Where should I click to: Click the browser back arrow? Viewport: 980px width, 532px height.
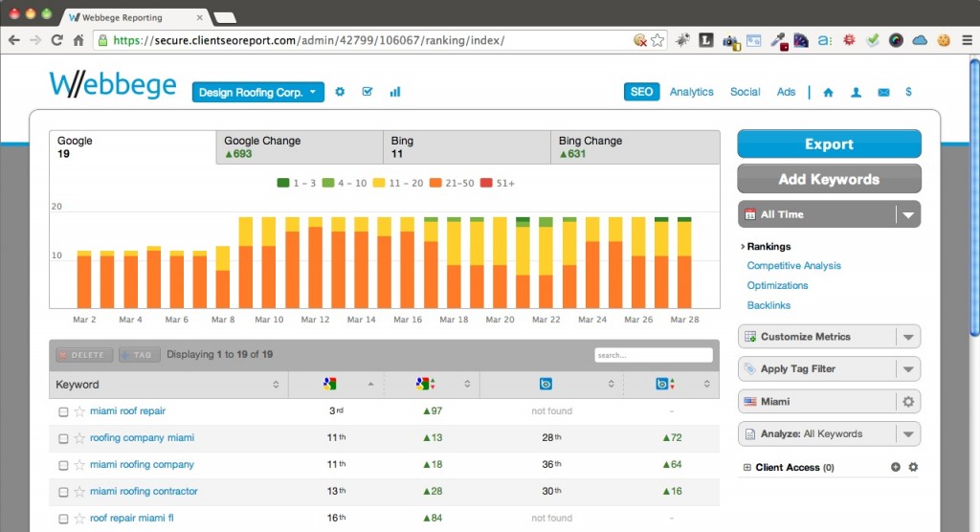[x=13, y=40]
